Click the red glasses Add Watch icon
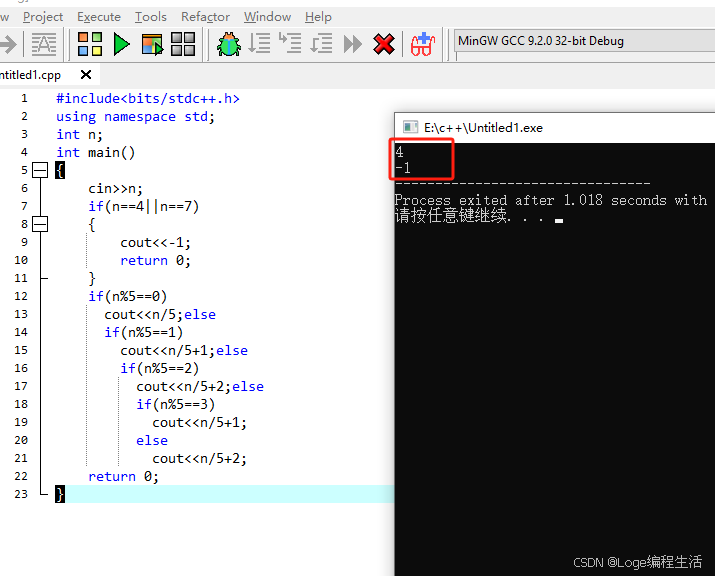Screen dimensions: 715x576 (423, 44)
